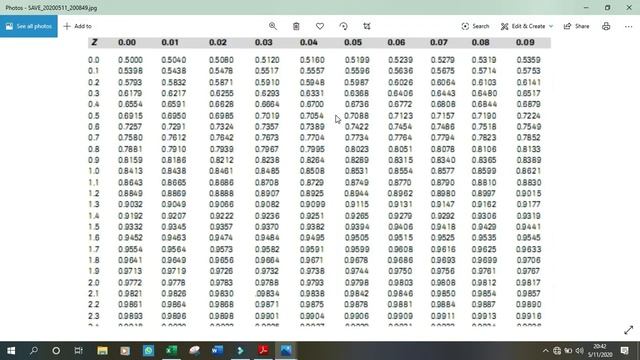
Task: Open the See more three-dots menu
Action: coord(628,26)
